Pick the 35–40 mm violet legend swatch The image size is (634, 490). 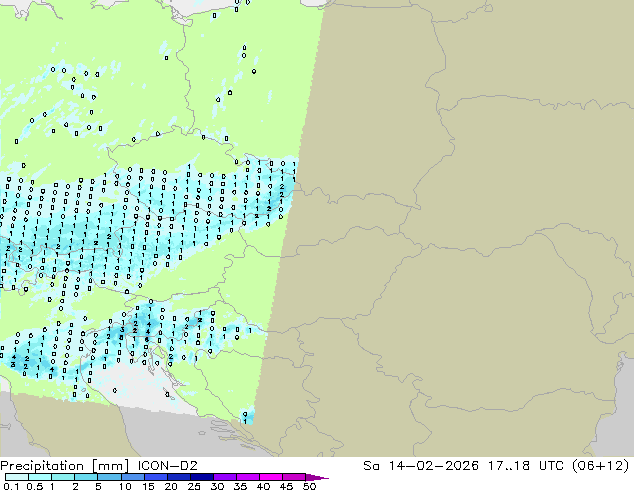click(x=247, y=477)
